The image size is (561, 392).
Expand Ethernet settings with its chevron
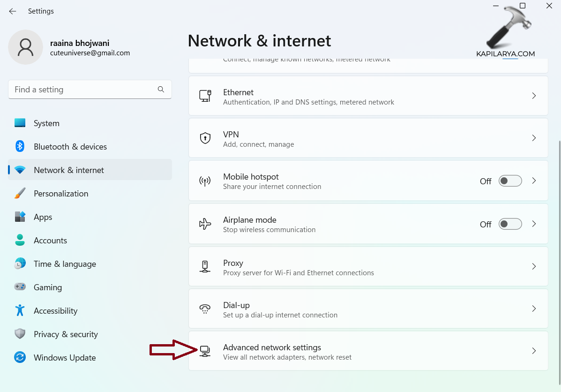coord(534,96)
